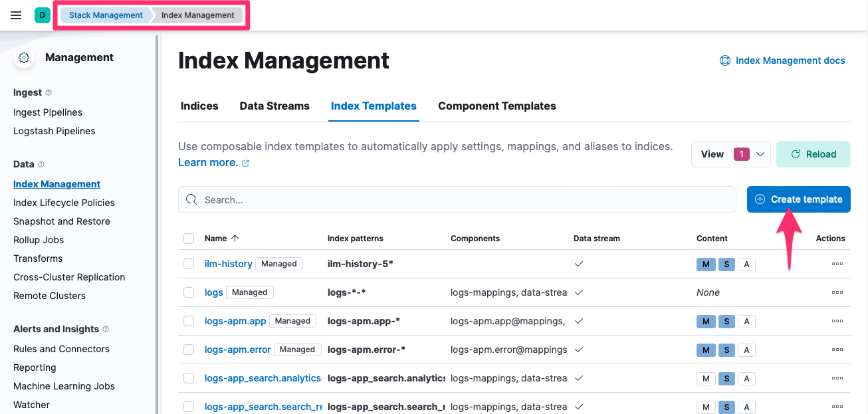Click the green D space avatar

pyautogui.click(x=43, y=15)
